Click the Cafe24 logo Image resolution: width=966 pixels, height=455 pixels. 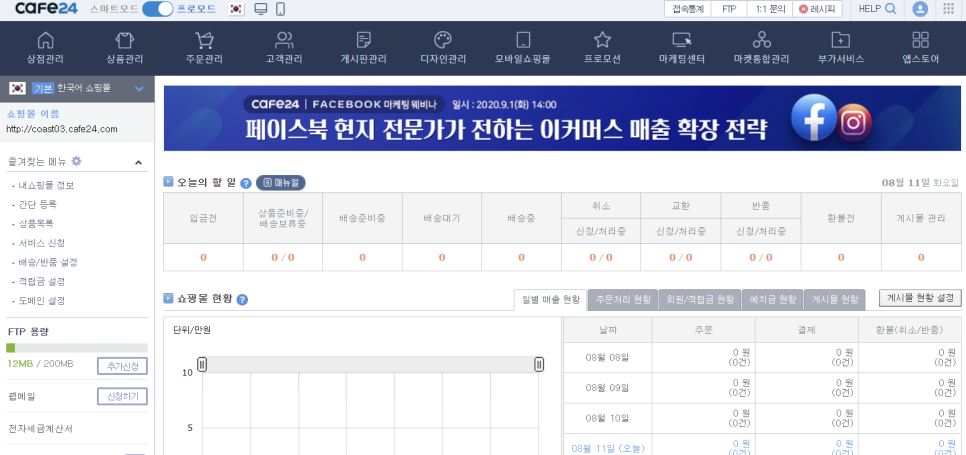point(47,9)
